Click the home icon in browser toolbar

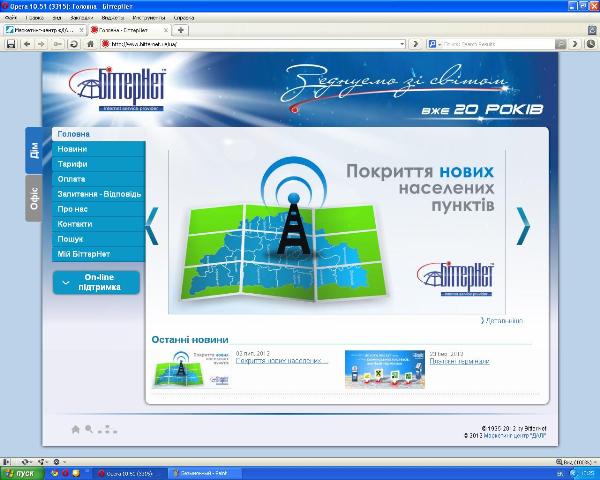point(90,44)
